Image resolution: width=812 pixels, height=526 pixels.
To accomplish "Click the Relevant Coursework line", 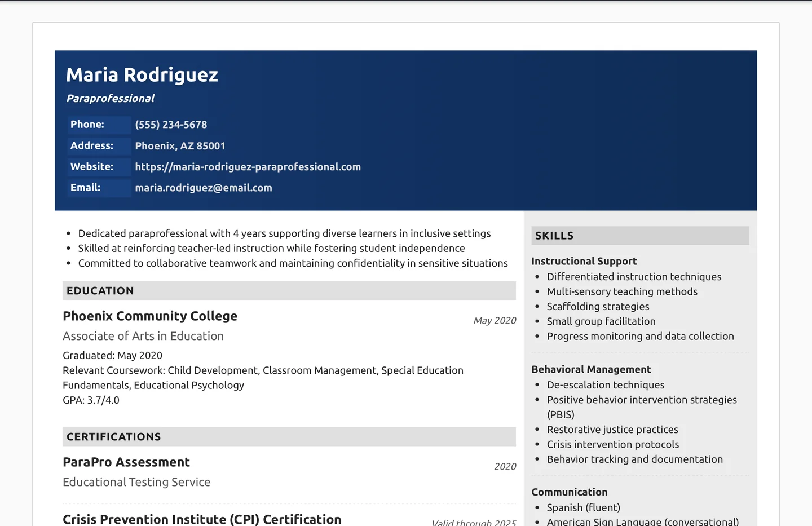I will [263, 378].
